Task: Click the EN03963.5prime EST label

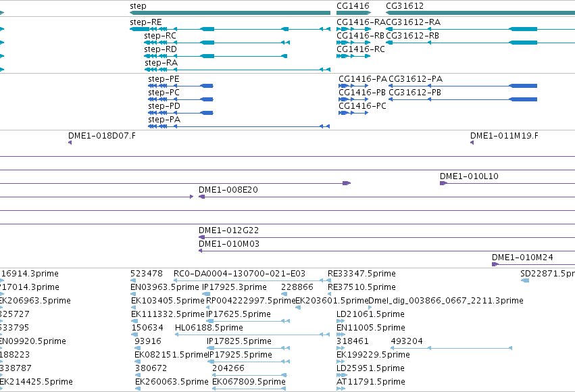Action: point(165,287)
